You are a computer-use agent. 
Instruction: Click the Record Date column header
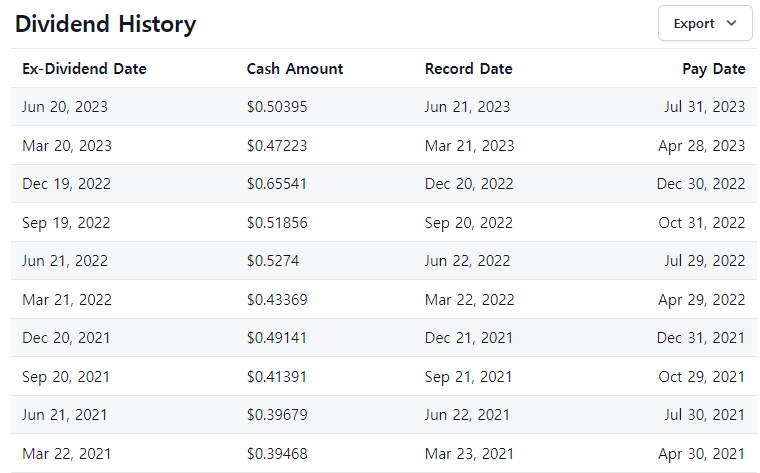point(469,69)
